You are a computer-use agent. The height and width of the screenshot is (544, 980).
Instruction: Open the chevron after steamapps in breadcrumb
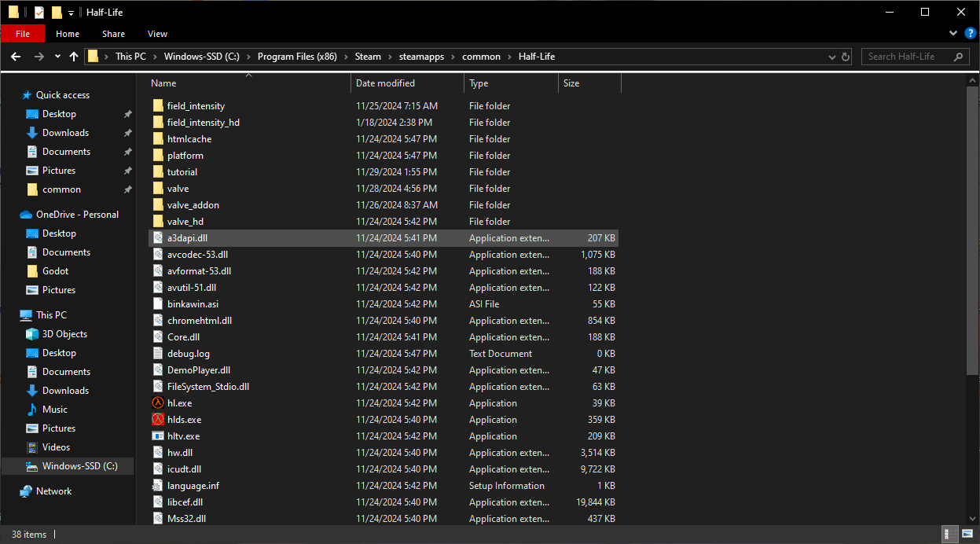[x=454, y=57]
